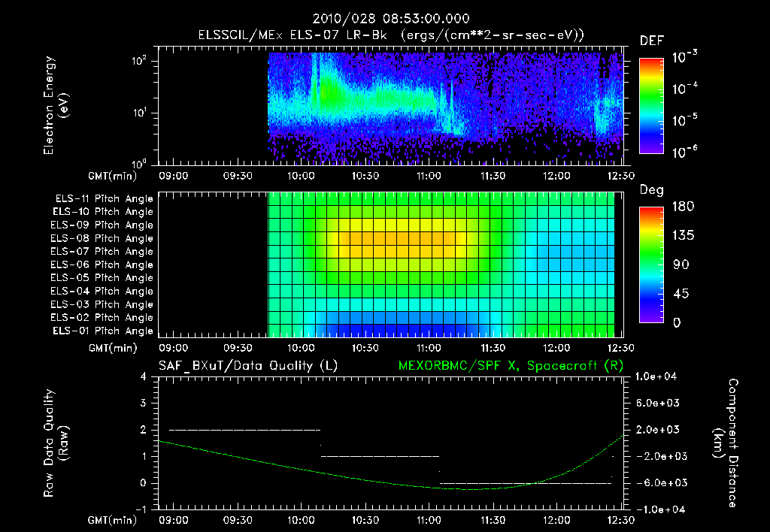770x532 pixels.
Task: Click the ELS-06 Pitch Angle row label
Action: 102,264
